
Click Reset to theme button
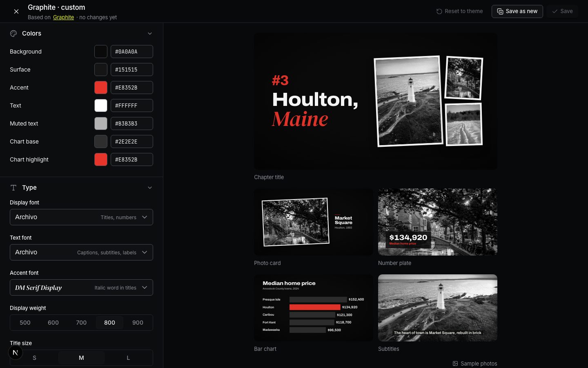click(x=459, y=11)
